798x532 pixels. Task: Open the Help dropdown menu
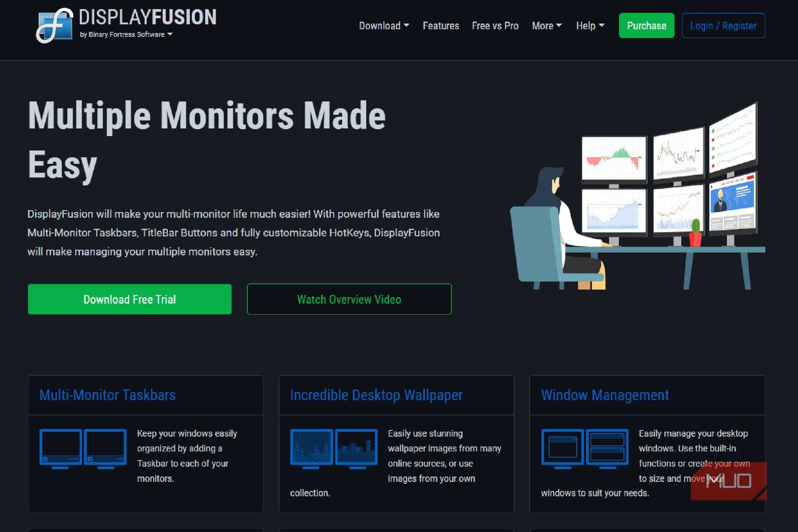[590, 26]
